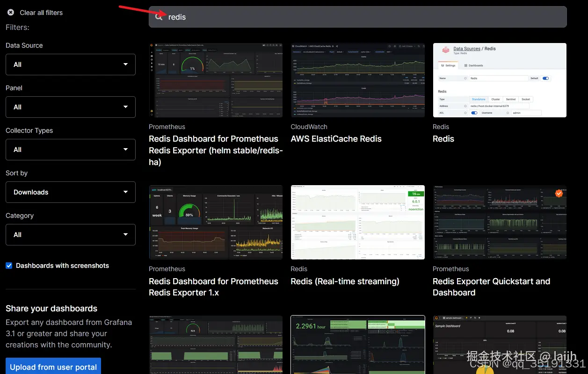Click the Redis Exporter Quickstart thumbnail

500,222
